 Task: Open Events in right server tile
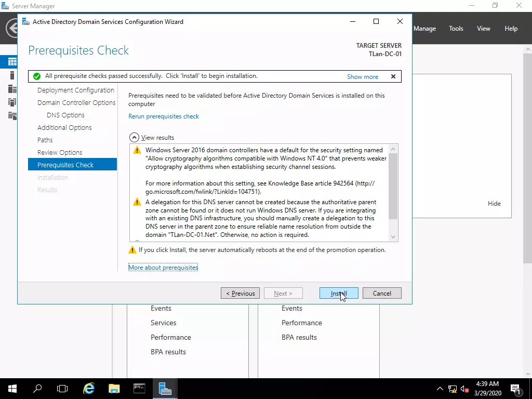coord(292,308)
